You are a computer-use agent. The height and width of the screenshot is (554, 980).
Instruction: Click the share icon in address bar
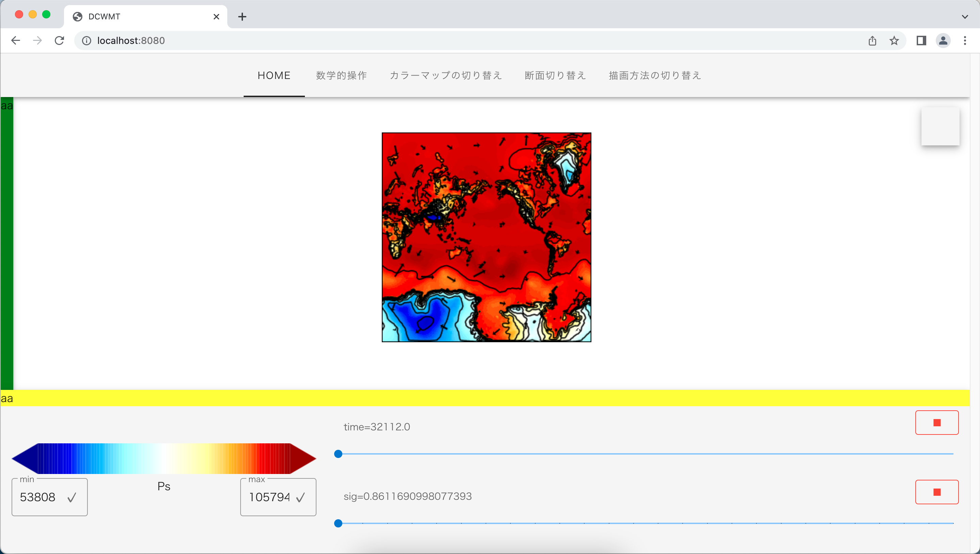point(872,41)
